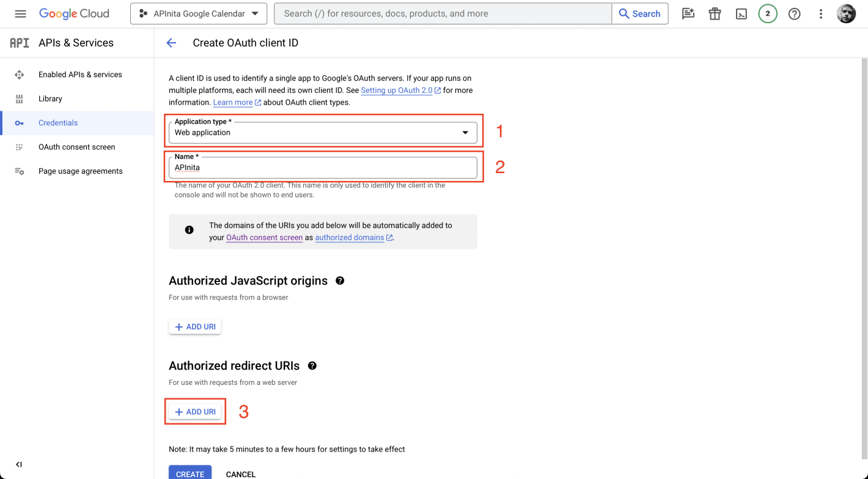This screenshot has height=479, width=868.
Task: Open the free trial gift icon
Action: [x=715, y=13]
